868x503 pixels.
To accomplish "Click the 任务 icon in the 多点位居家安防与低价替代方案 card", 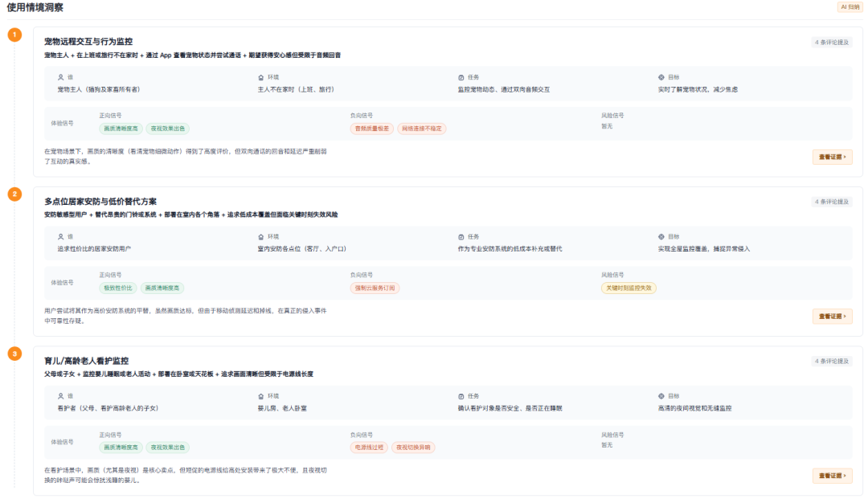I will pyautogui.click(x=461, y=237).
